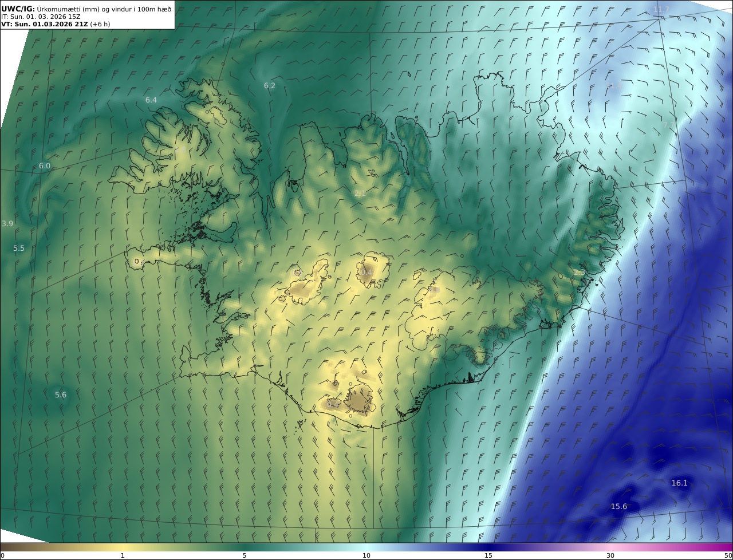
Task: Click the 15.6 value label
Action: pyautogui.click(x=619, y=506)
